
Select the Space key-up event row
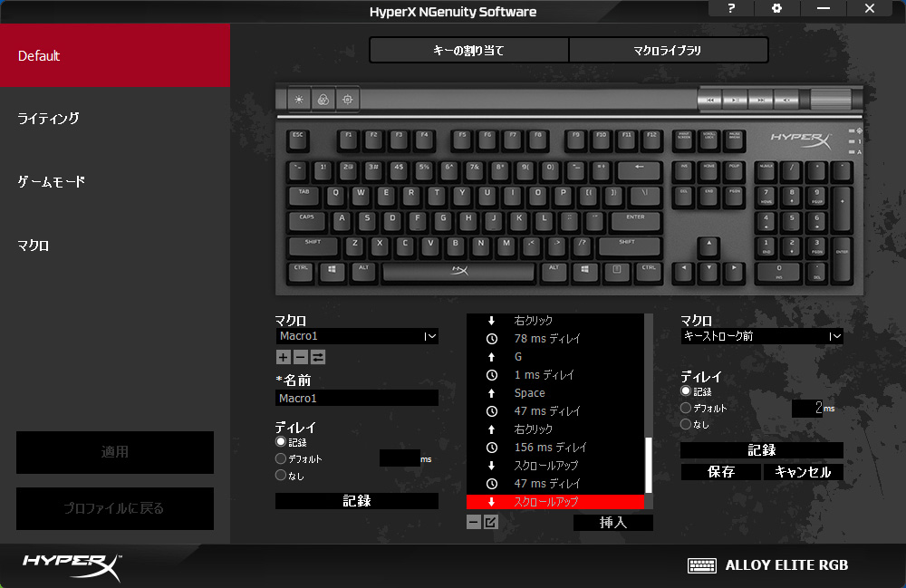click(555, 393)
